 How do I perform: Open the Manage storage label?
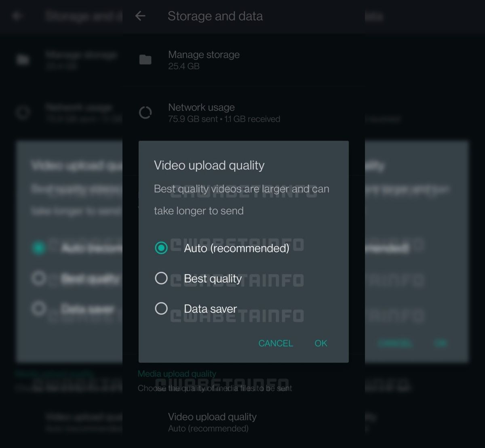tap(204, 55)
